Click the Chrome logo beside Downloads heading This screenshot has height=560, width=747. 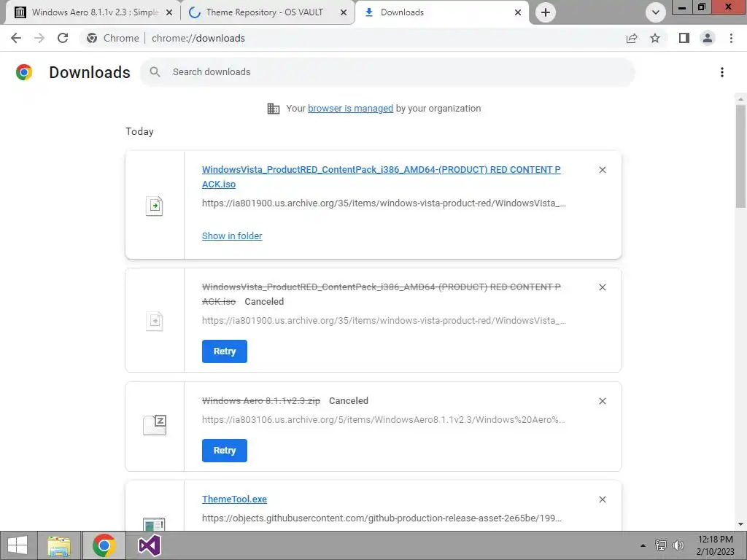(x=24, y=72)
